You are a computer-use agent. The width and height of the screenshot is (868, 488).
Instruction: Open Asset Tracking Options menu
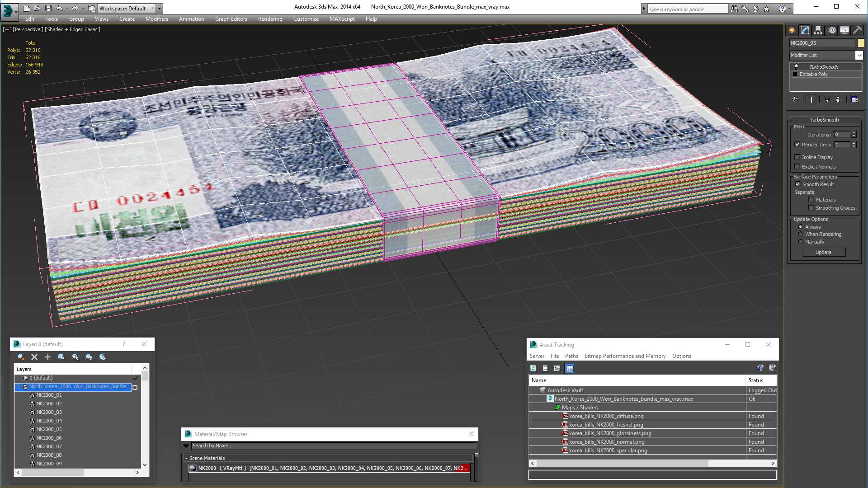click(x=681, y=356)
